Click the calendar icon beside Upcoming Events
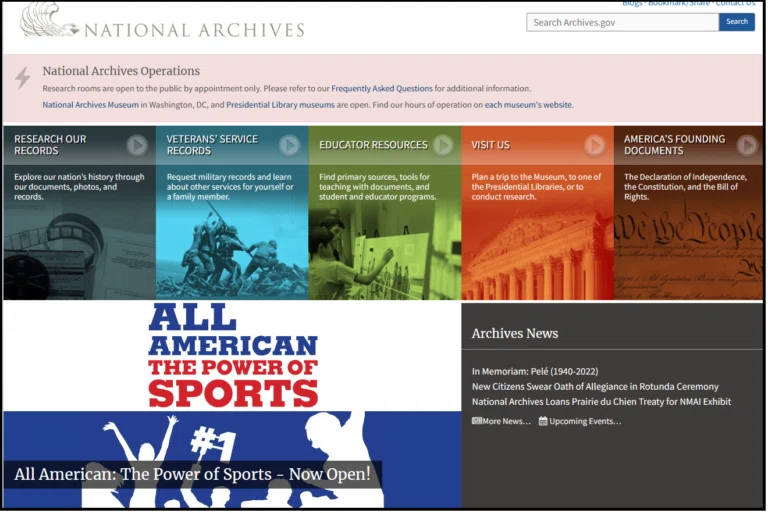This screenshot has height=513, width=768. [x=543, y=422]
